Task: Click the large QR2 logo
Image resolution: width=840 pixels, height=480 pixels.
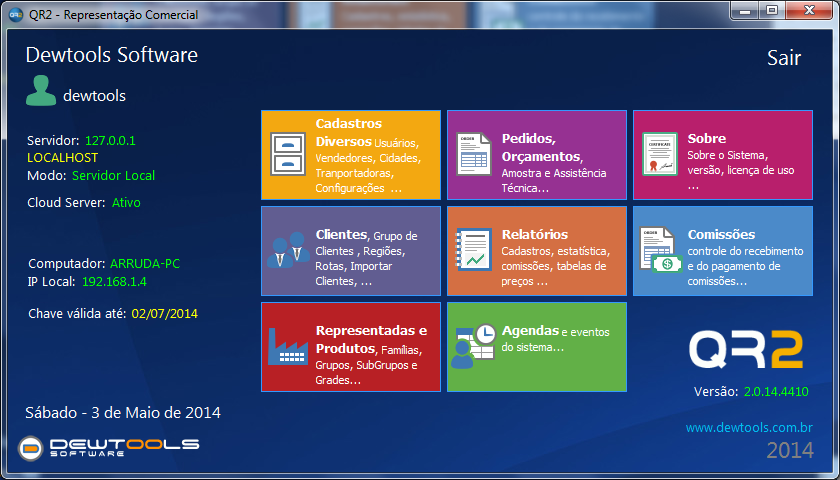Action: 746,349
